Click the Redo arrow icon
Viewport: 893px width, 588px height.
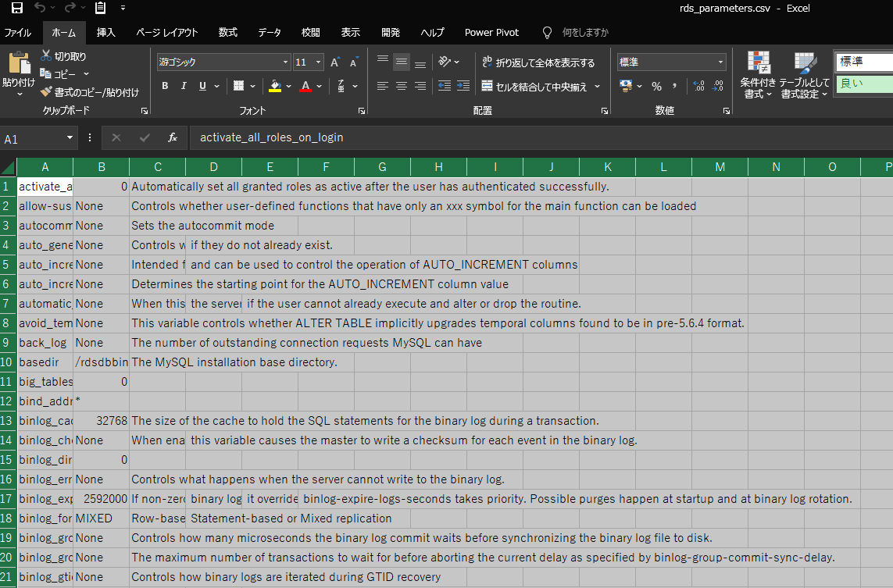[x=70, y=8]
